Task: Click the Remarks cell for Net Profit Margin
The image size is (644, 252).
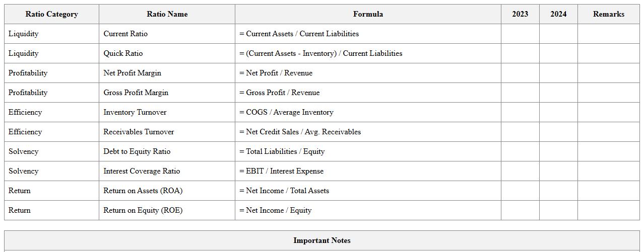Action: coord(608,73)
